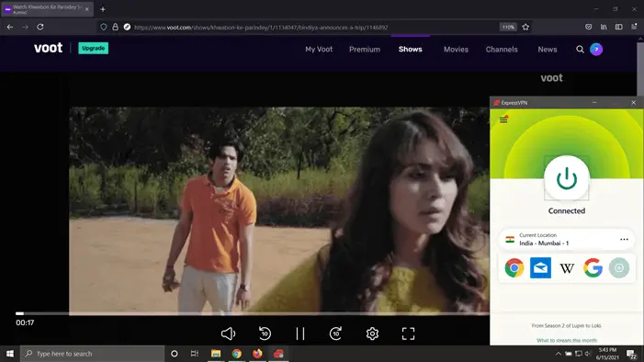
Task: Open Firefox from taskbar
Action: pyautogui.click(x=257, y=354)
